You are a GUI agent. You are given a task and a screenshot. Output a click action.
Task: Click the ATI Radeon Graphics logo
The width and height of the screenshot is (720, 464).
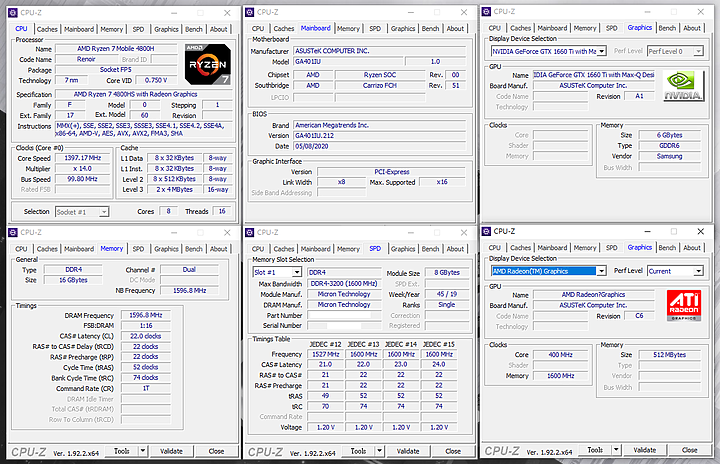point(684,306)
